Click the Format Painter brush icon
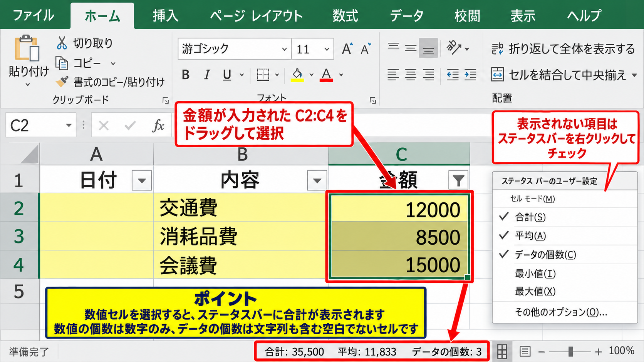Screen dimensions: 644x362 (x=62, y=82)
